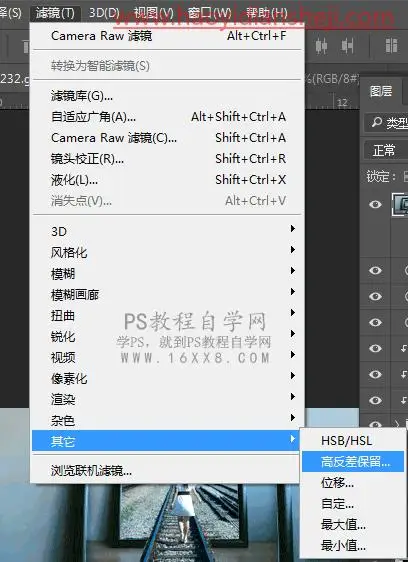Expand the 视频 submenu
Viewport: 408px width, 562px height.
point(167,357)
